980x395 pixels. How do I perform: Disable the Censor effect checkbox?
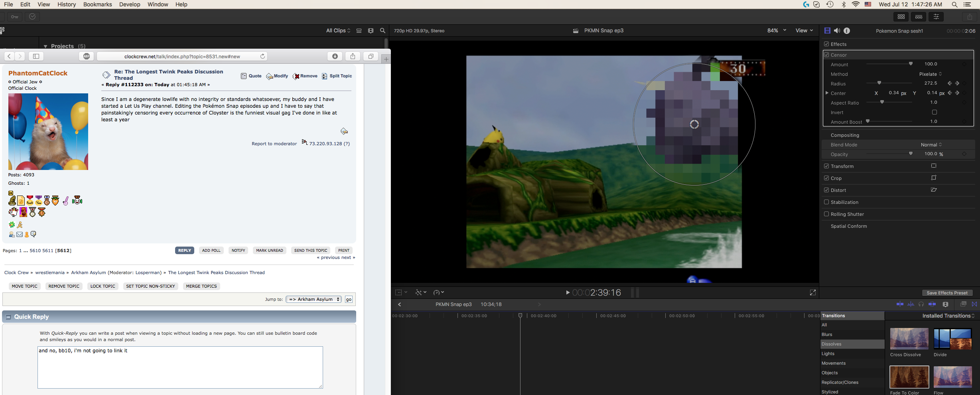coord(826,55)
